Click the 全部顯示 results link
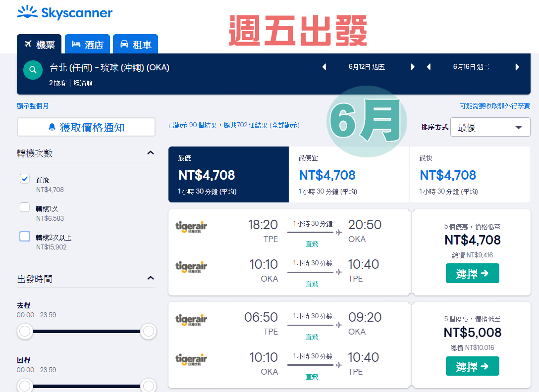 click(285, 125)
